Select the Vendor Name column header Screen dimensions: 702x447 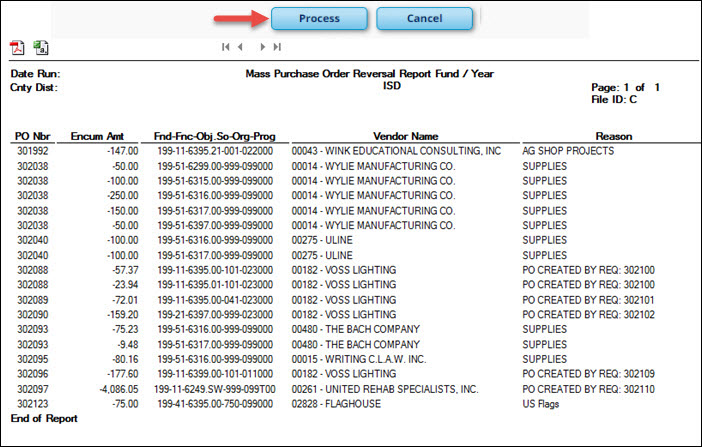coord(406,136)
